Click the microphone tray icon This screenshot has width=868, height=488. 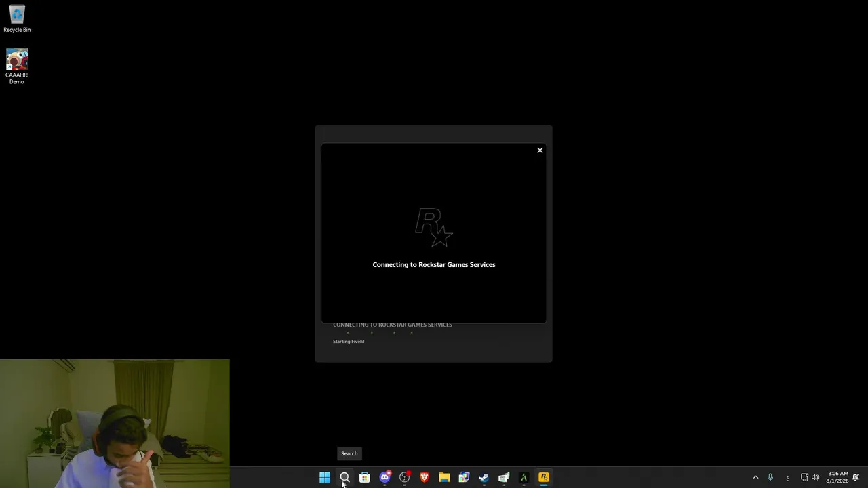click(x=770, y=478)
